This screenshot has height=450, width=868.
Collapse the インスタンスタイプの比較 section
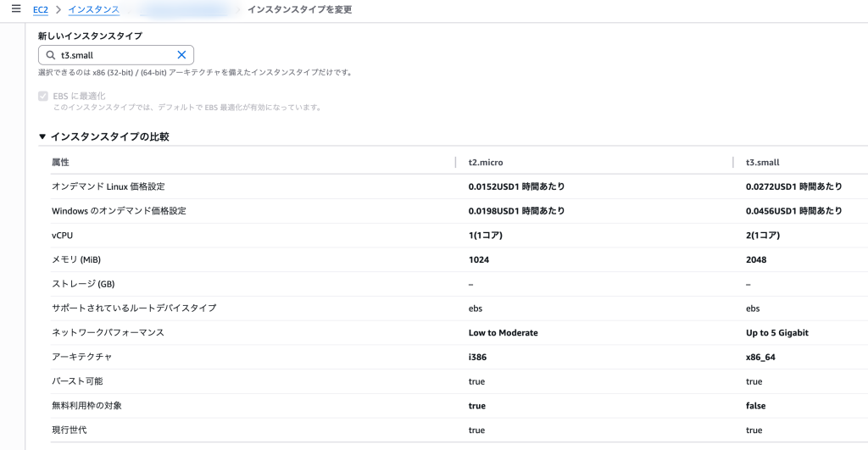click(x=42, y=136)
